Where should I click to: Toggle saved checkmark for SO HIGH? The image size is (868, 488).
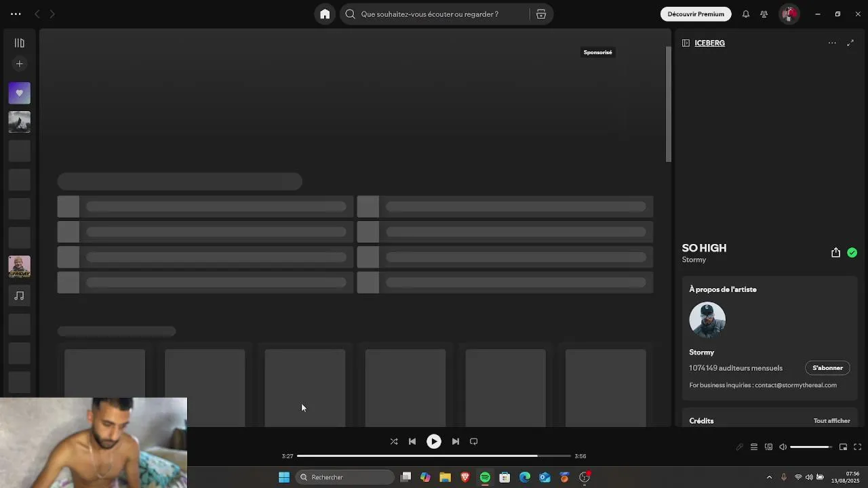pos(852,253)
